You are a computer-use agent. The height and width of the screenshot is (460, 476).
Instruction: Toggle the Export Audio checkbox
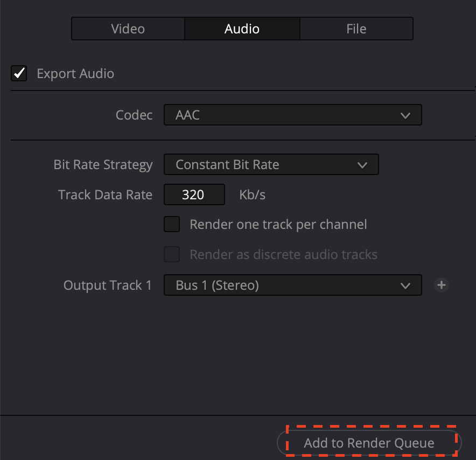(x=19, y=73)
